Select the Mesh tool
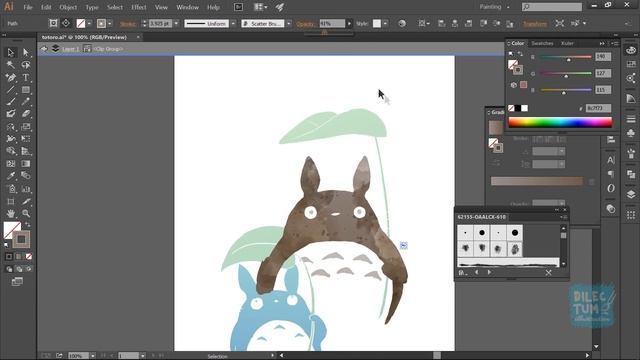 click(x=11, y=164)
